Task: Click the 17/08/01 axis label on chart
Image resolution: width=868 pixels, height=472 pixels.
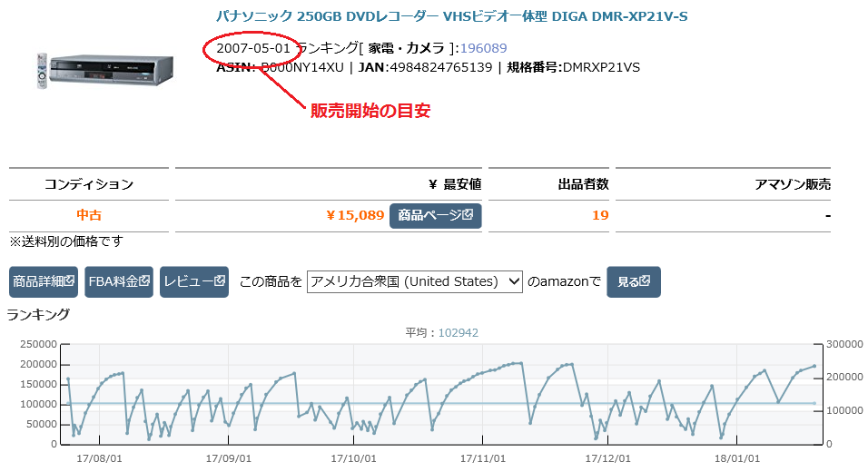Action: click(99, 458)
